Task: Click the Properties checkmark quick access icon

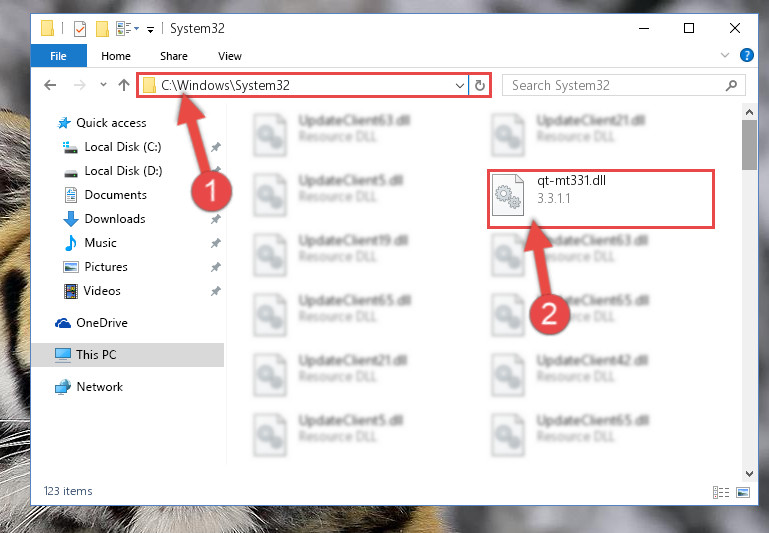Action: point(79,29)
